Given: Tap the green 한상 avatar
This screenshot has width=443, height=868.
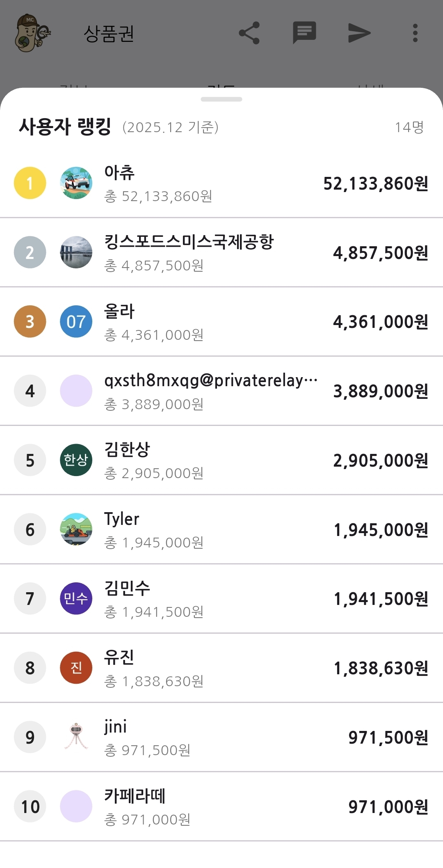Looking at the screenshot, I should [x=76, y=460].
